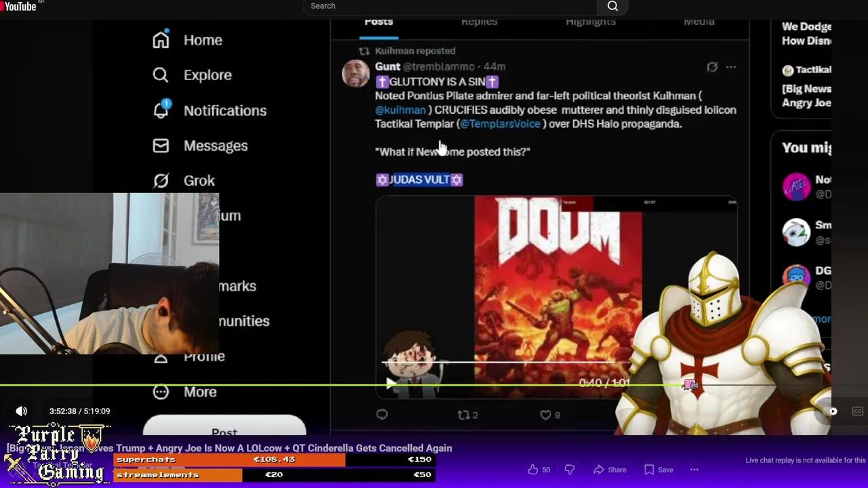
Task: Click the Gunt display name
Action: 387,66
